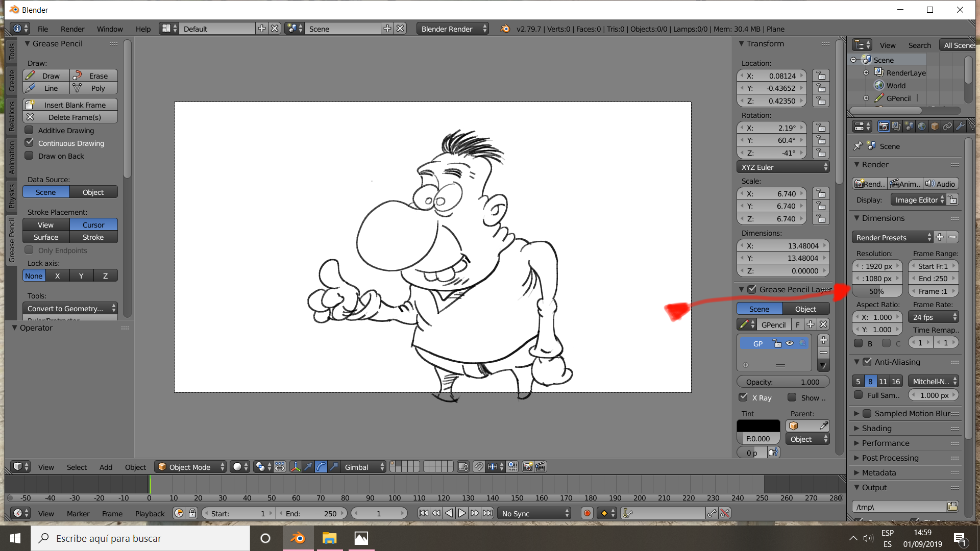
Task: Add a new grease pencil layer
Action: click(823, 340)
